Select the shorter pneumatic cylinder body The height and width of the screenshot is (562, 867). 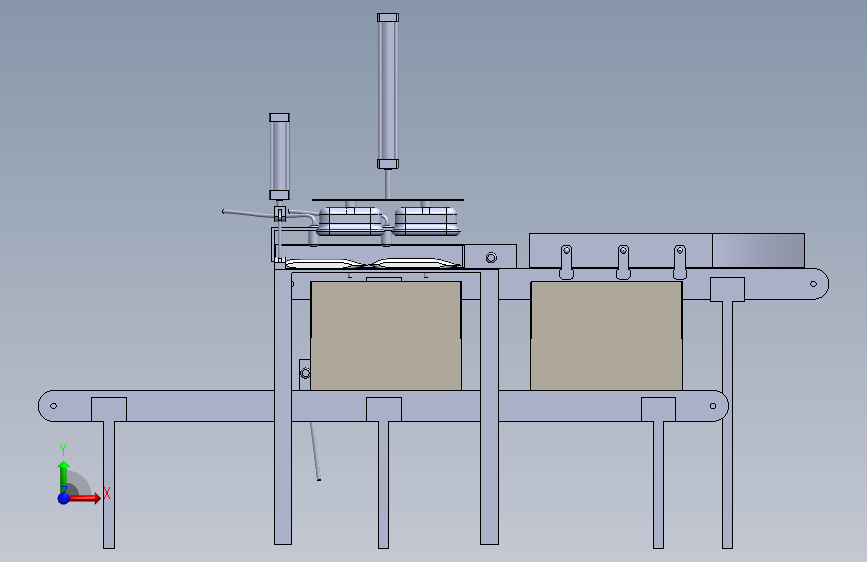coord(279,157)
